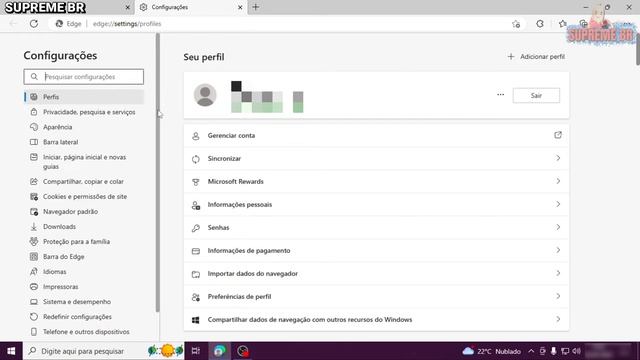Expand the Sincronizar row chevron
Viewport: 640px width, 360px height.
point(558,158)
